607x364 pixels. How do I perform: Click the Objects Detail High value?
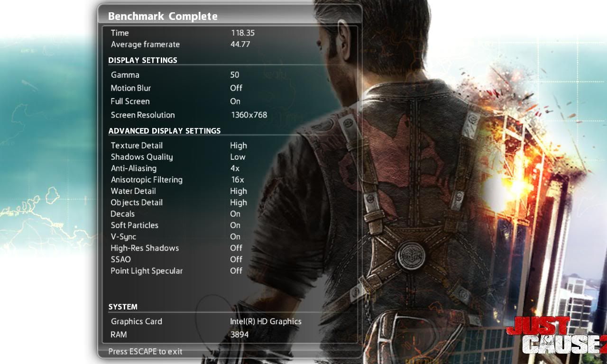[239, 202]
